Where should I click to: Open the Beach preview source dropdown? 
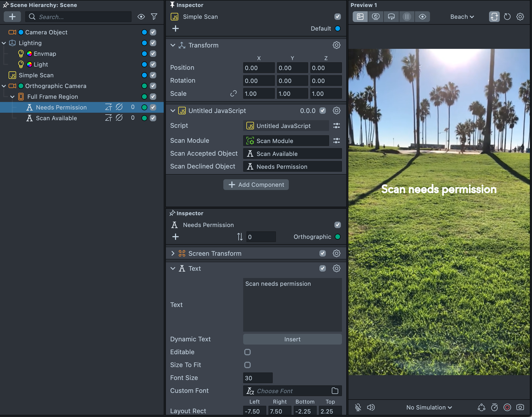462,17
